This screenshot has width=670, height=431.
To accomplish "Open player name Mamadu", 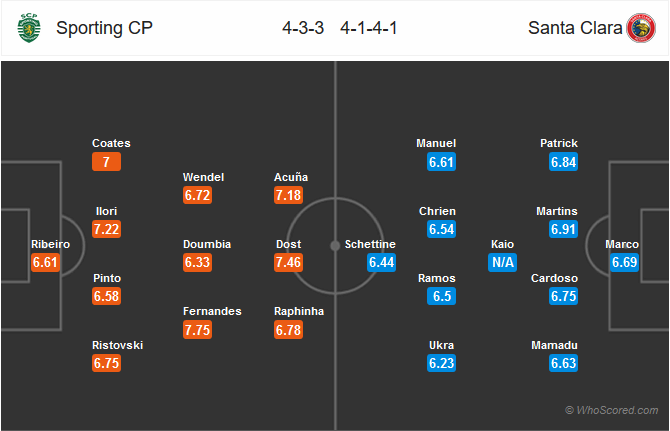I will tap(555, 345).
